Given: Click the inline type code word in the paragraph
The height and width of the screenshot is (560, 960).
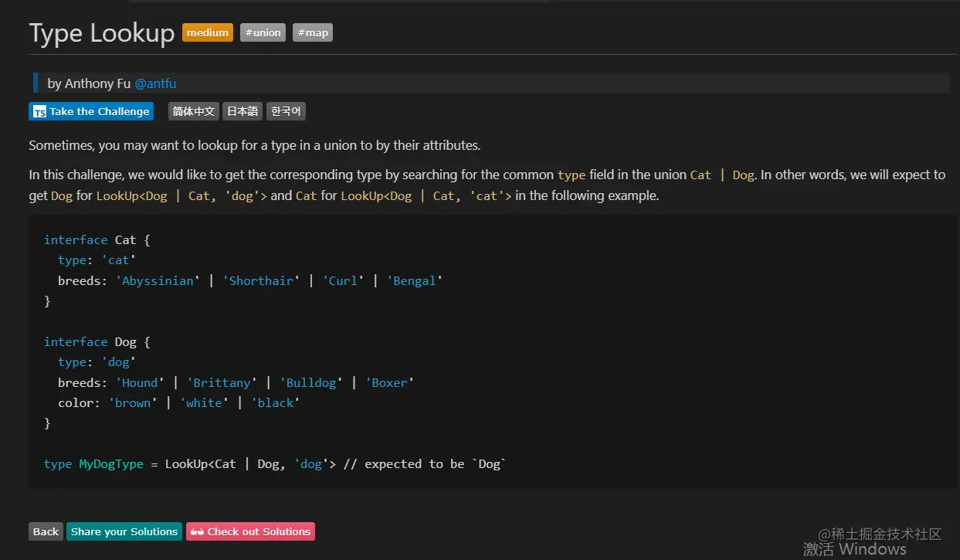Looking at the screenshot, I should click(572, 175).
